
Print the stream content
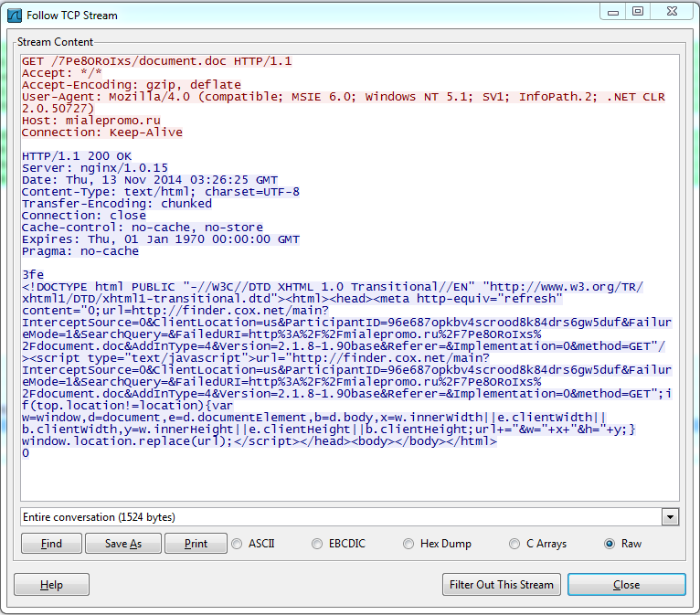click(x=196, y=544)
